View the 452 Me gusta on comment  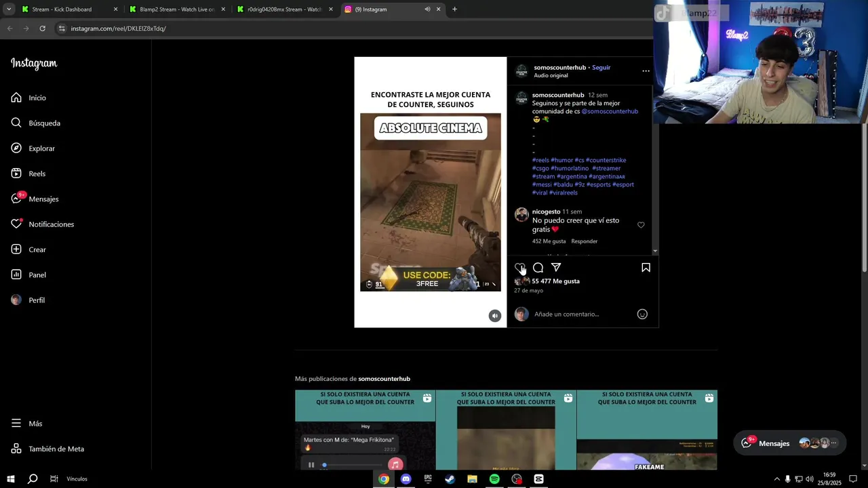pos(549,241)
